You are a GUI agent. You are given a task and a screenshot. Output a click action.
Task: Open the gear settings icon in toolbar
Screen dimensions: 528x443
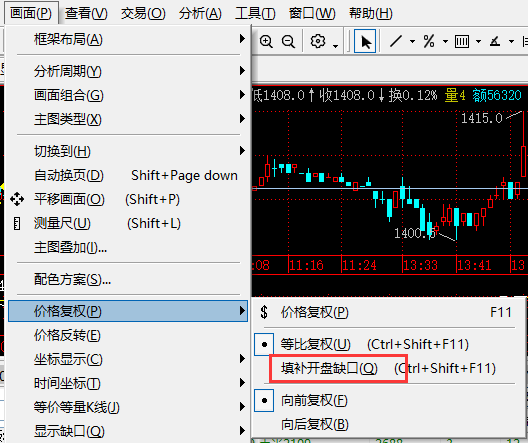318,41
